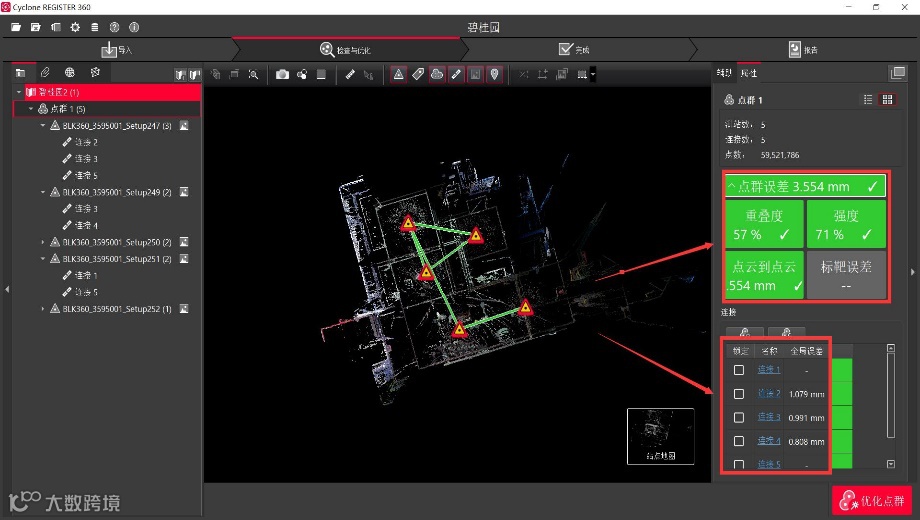Toggle image icon beside Setup250 row
Screen dimensions: 920x520
[184, 242]
